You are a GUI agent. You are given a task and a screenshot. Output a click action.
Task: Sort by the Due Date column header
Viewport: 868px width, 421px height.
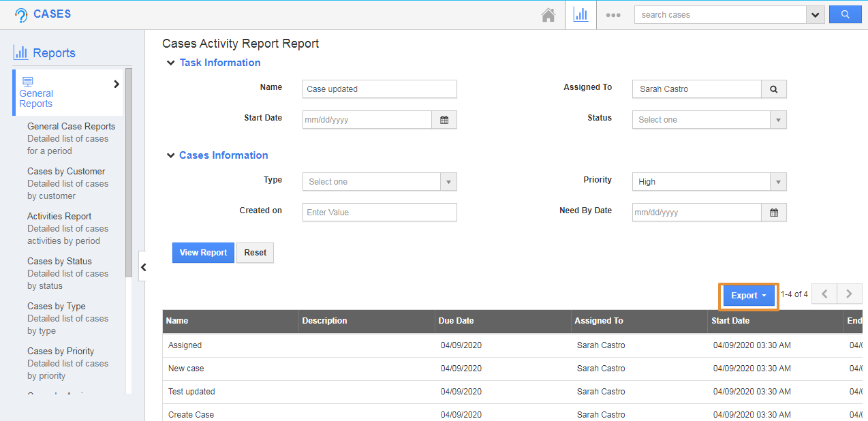[503, 321]
